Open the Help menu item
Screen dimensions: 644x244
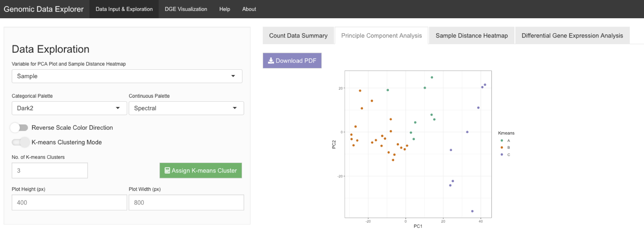pos(225,9)
